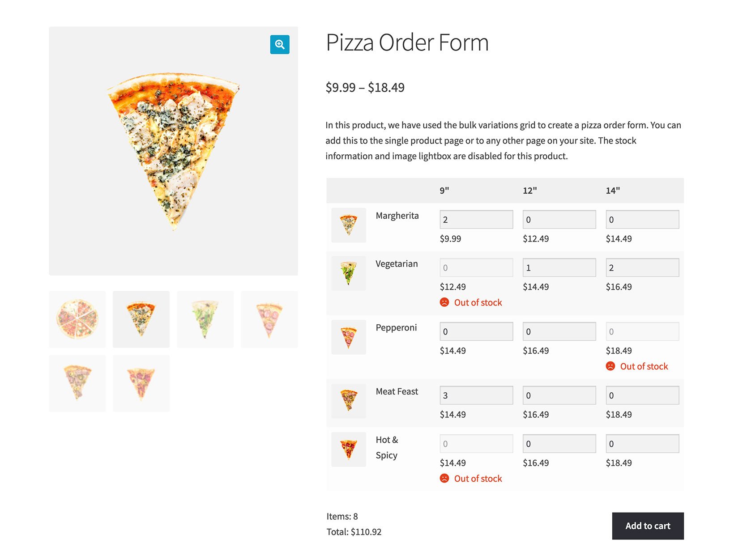This screenshot has height=560, width=734.
Task: Open the image zoom magnifier
Action: click(x=279, y=44)
